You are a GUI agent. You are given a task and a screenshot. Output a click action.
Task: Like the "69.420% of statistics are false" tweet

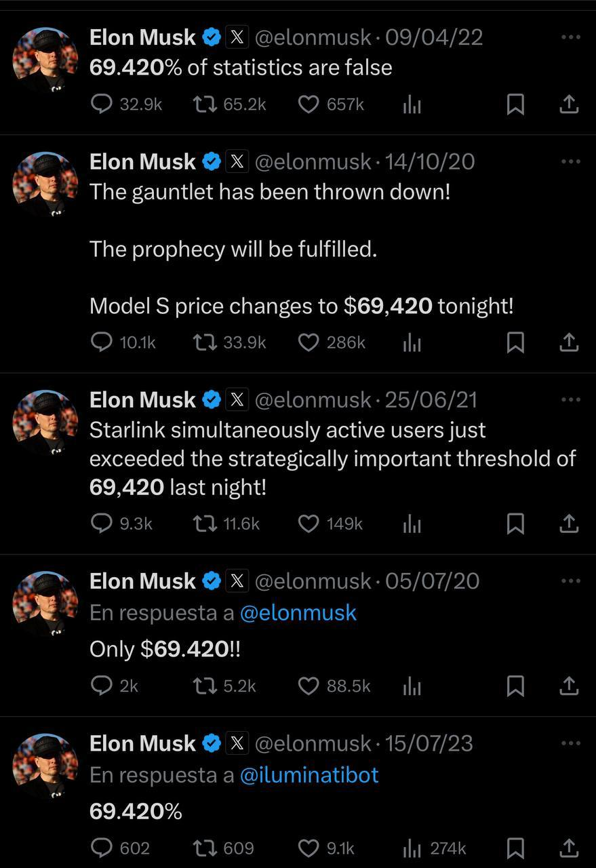click(309, 104)
